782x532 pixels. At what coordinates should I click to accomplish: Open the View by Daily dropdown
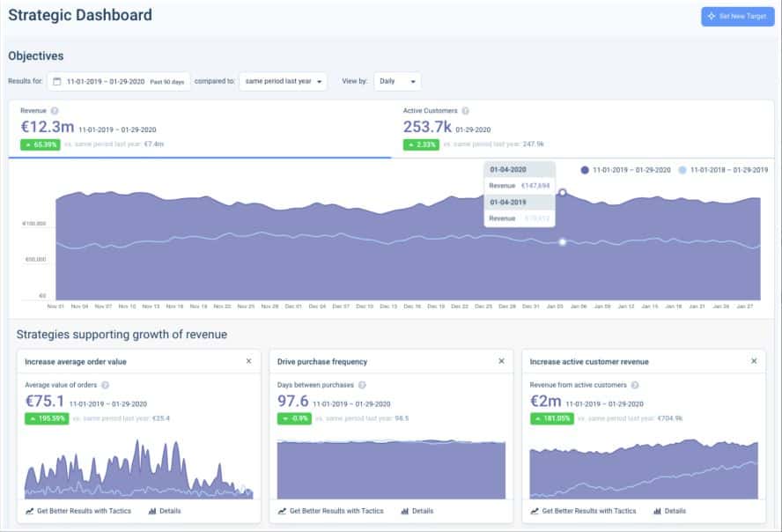pyautogui.click(x=397, y=81)
